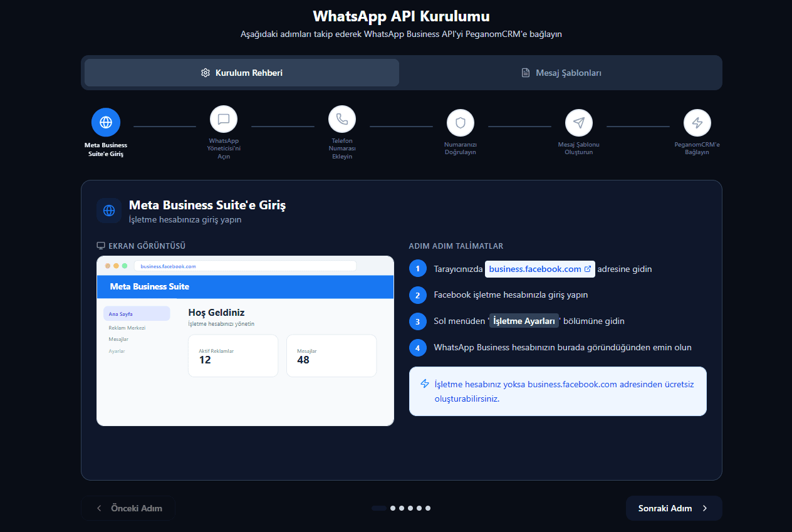Click the 'Telefon Numarası Ekleyin' step label
The height and width of the screenshot is (532, 792).
[x=342, y=149]
